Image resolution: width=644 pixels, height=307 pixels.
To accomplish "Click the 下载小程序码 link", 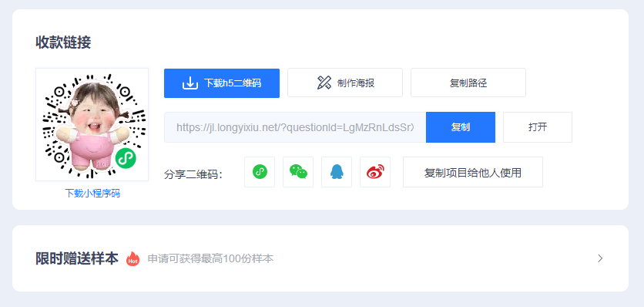I will 92,194.
